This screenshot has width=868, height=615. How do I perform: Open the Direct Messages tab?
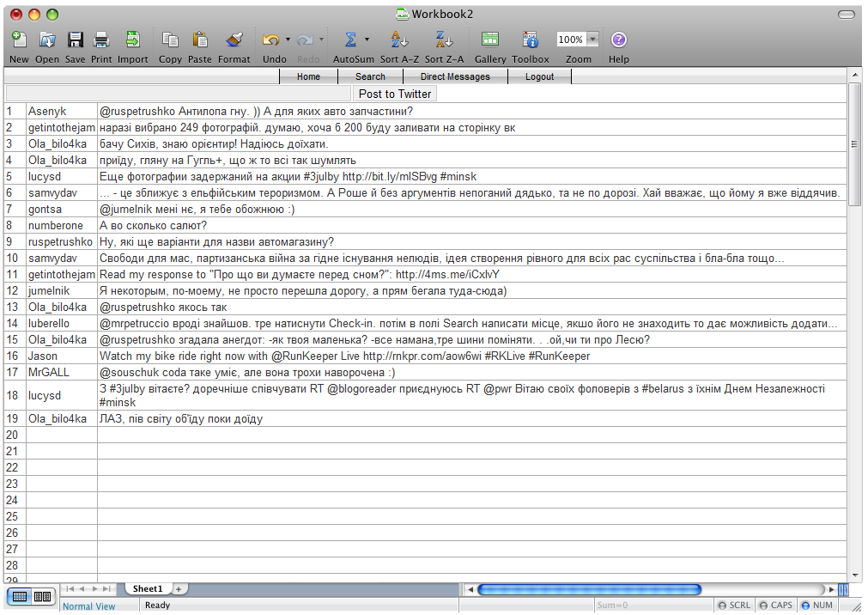tap(455, 76)
